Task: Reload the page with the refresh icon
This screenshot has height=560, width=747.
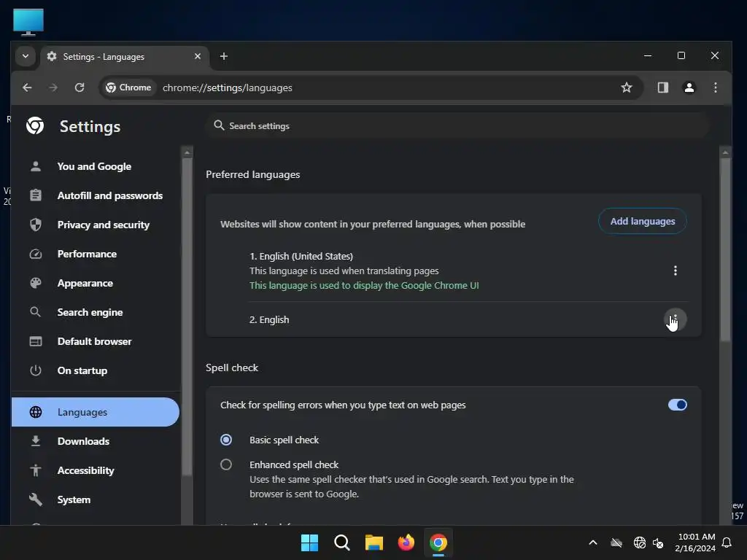Action: tap(80, 87)
